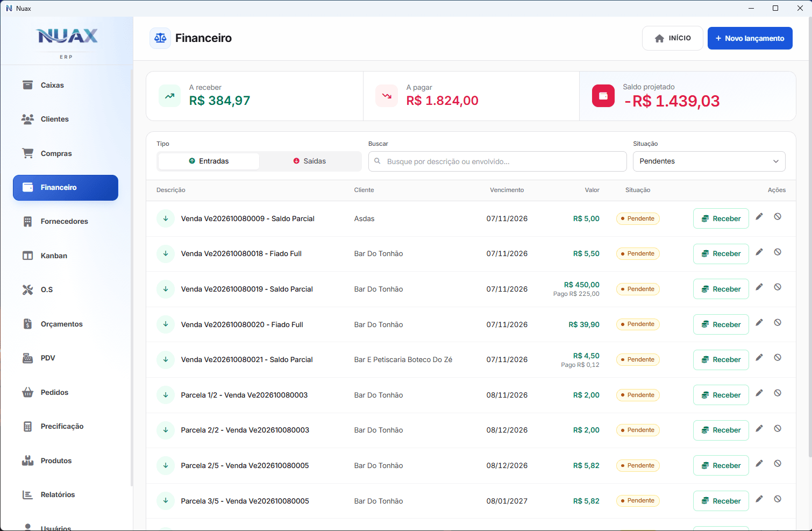Viewport: 812px width, 531px height.
Task: Edit the Venda Ve202610080021 entry
Action: pos(759,357)
